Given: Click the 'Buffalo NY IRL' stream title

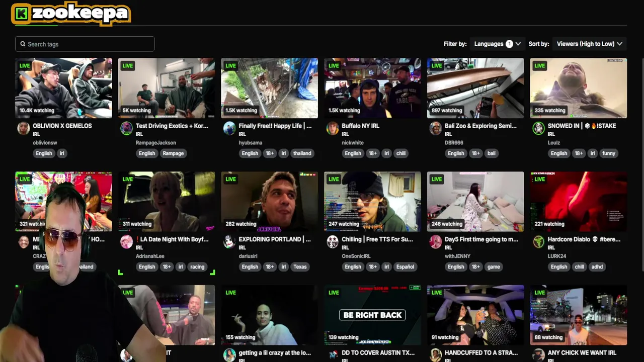Looking at the screenshot, I should pyautogui.click(x=360, y=126).
